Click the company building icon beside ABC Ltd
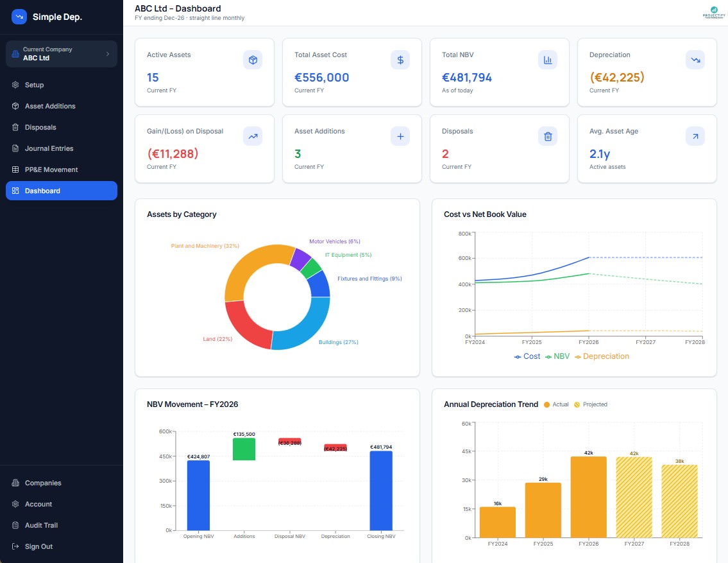The image size is (728, 563). click(x=15, y=54)
